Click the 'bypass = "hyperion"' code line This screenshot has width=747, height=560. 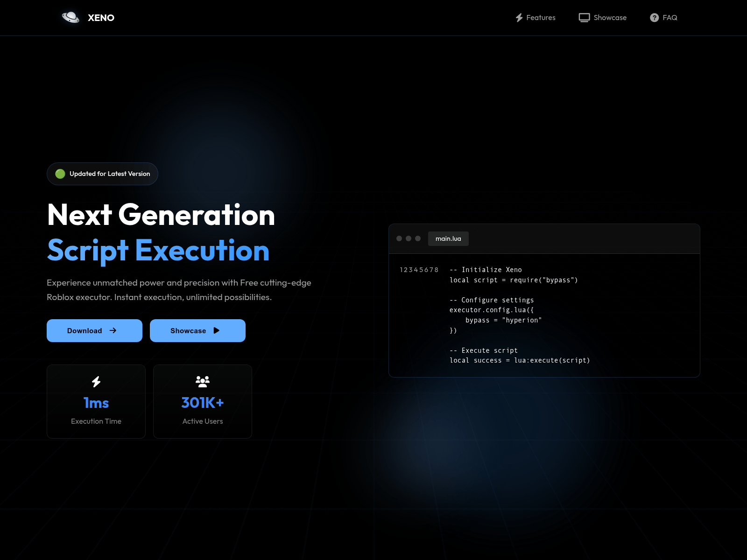point(504,320)
